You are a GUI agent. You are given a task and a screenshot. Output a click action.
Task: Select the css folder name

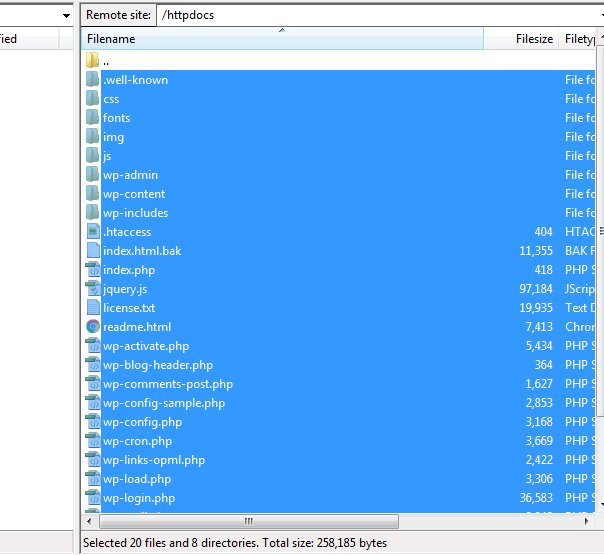pos(111,99)
